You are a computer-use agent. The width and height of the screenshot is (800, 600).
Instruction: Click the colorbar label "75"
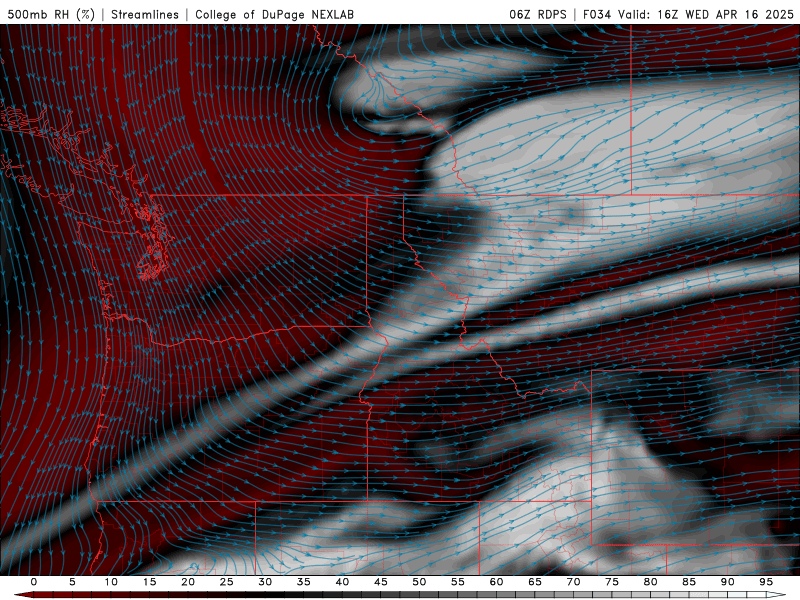point(612,582)
